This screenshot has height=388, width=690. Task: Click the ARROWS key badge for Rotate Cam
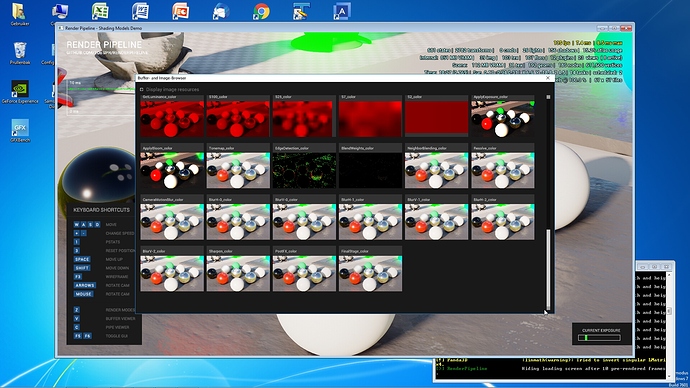pyautogui.click(x=85, y=285)
